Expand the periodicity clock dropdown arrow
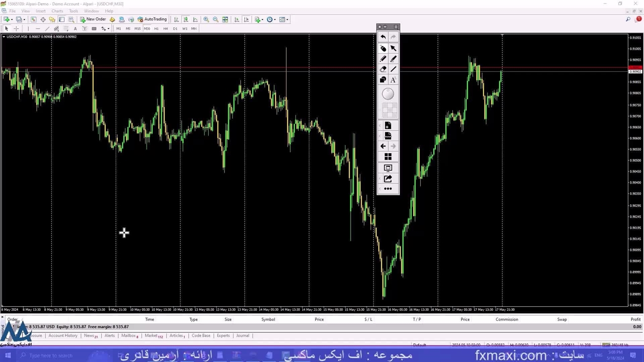Image resolution: width=644 pixels, height=362 pixels. coord(275,20)
